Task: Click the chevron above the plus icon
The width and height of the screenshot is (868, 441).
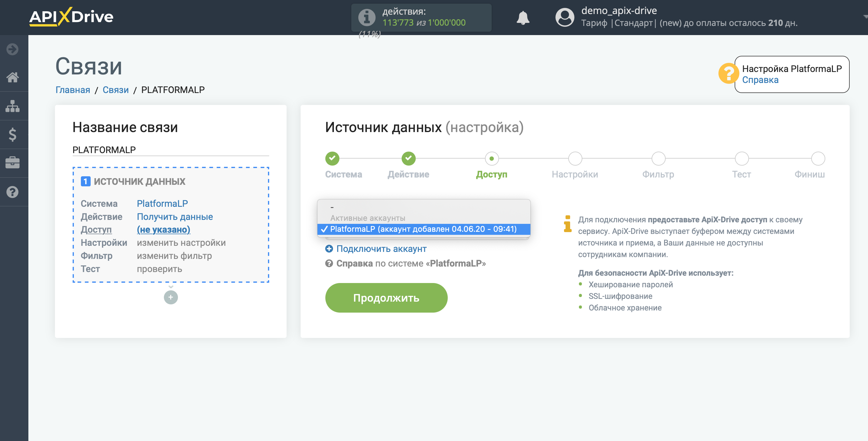Action: (x=171, y=286)
